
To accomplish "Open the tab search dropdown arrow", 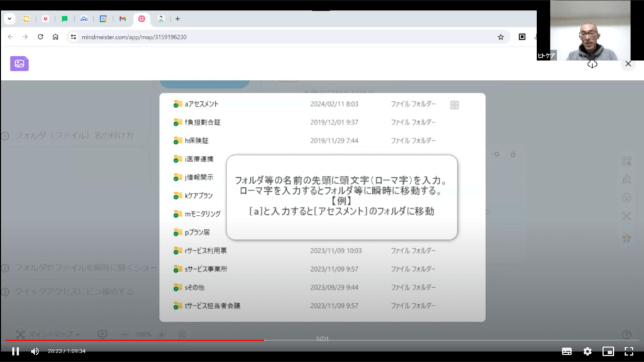I will (x=9, y=19).
